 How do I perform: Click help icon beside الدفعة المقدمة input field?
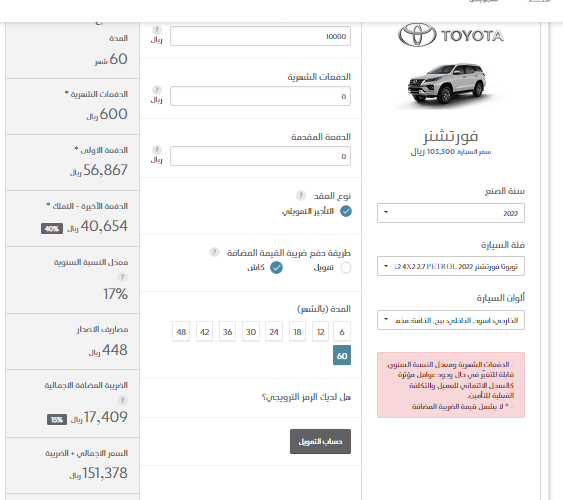157,150
